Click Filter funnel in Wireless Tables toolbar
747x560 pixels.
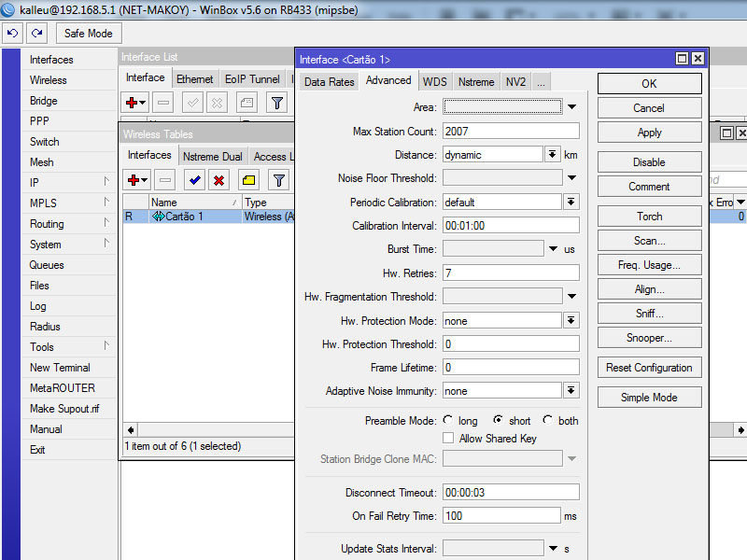278,180
